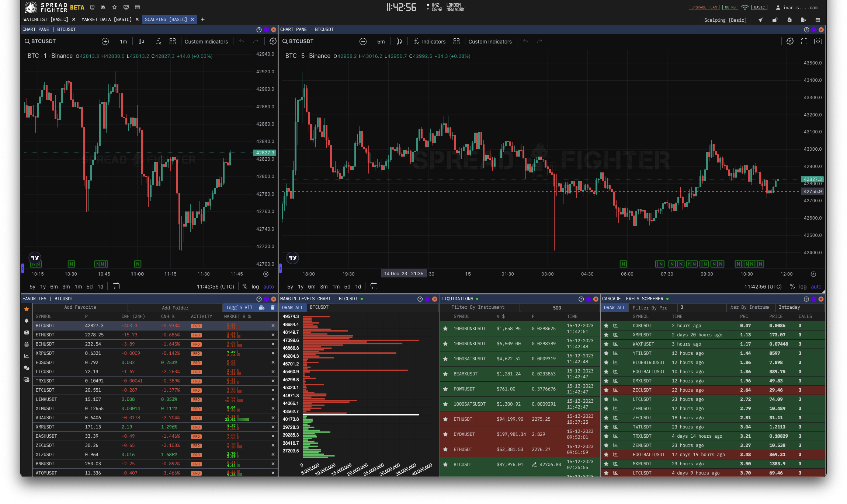
Task: Toggle DRAW ALL in Margin Levels Chart
Action: click(293, 308)
